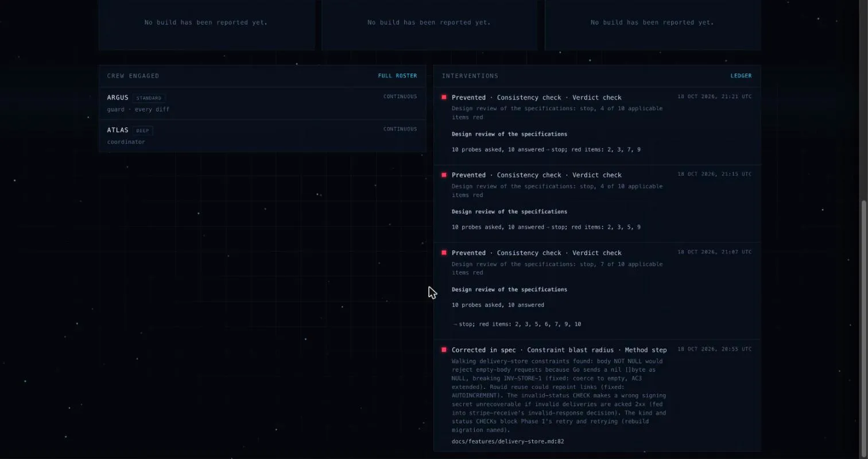Click the '18 OCT 2026, 20:55 UTC' timestamp
Screen dimensions: 868x459
(714, 349)
